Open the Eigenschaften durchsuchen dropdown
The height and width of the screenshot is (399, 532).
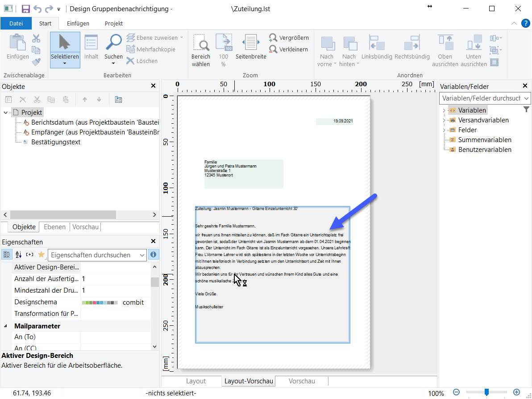click(x=142, y=255)
